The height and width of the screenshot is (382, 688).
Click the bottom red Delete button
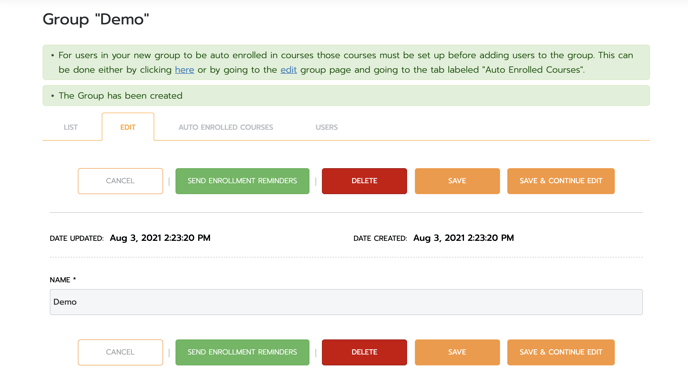tap(364, 352)
